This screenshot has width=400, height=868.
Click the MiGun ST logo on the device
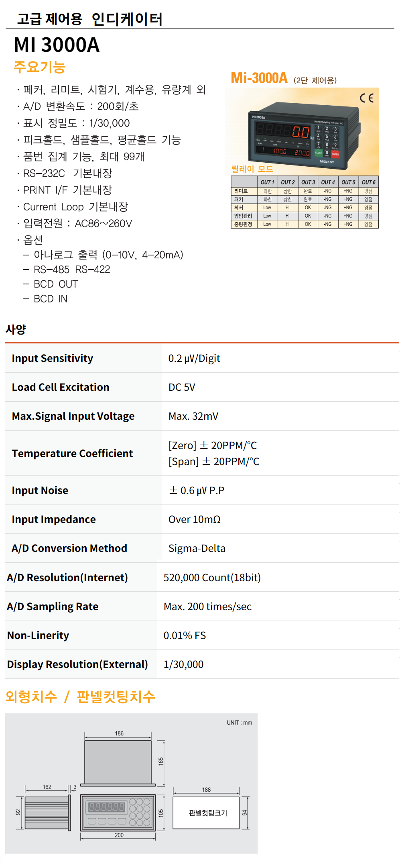coord(327,162)
